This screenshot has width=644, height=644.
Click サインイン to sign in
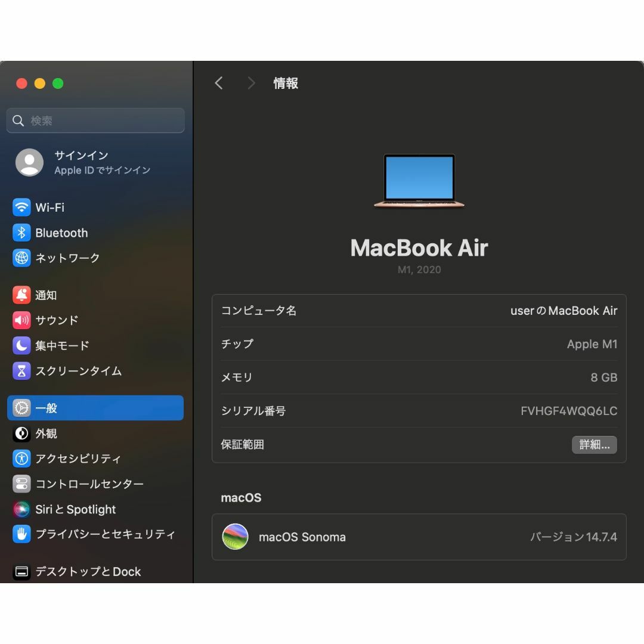pos(81,155)
